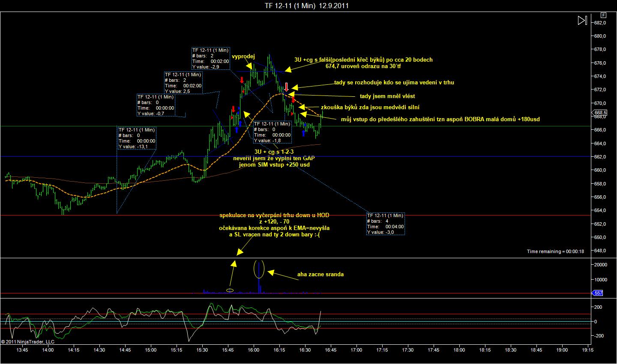Click the 682,0 price axis label

coord(599,23)
